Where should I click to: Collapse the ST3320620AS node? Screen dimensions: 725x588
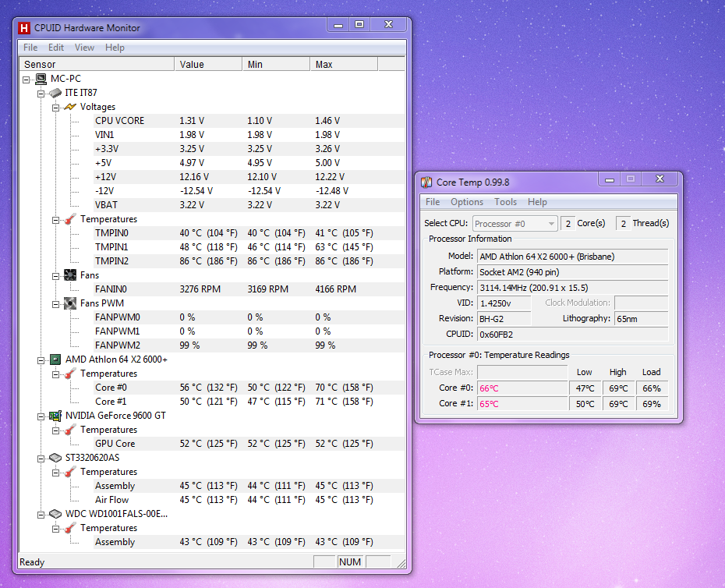[x=41, y=459]
